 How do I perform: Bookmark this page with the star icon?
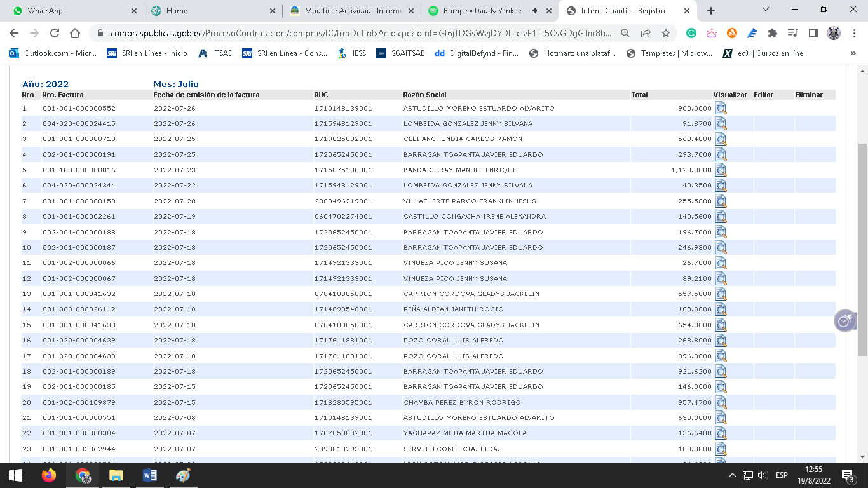pyautogui.click(x=665, y=33)
